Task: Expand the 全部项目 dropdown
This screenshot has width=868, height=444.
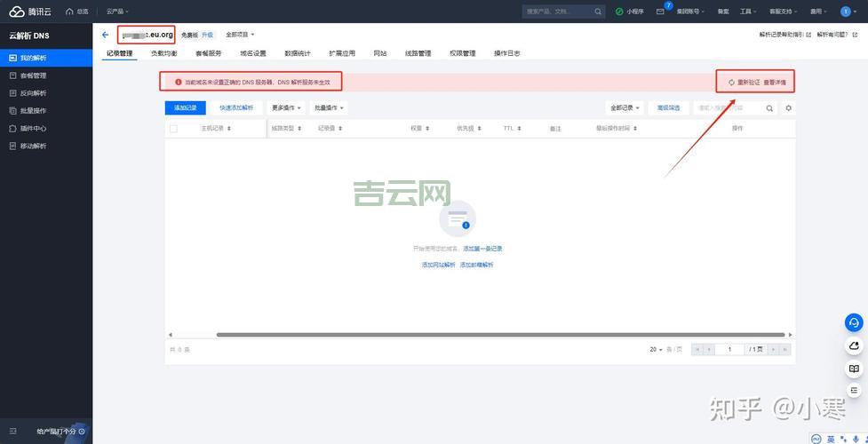Action: pos(240,35)
